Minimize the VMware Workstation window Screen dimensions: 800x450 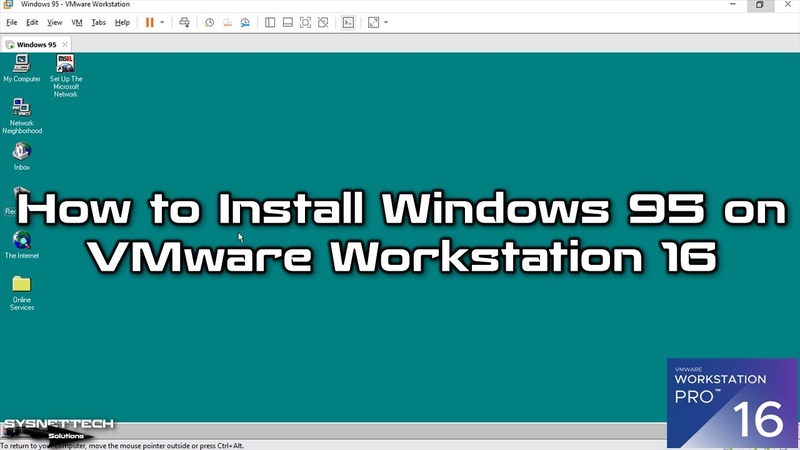pos(733,5)
